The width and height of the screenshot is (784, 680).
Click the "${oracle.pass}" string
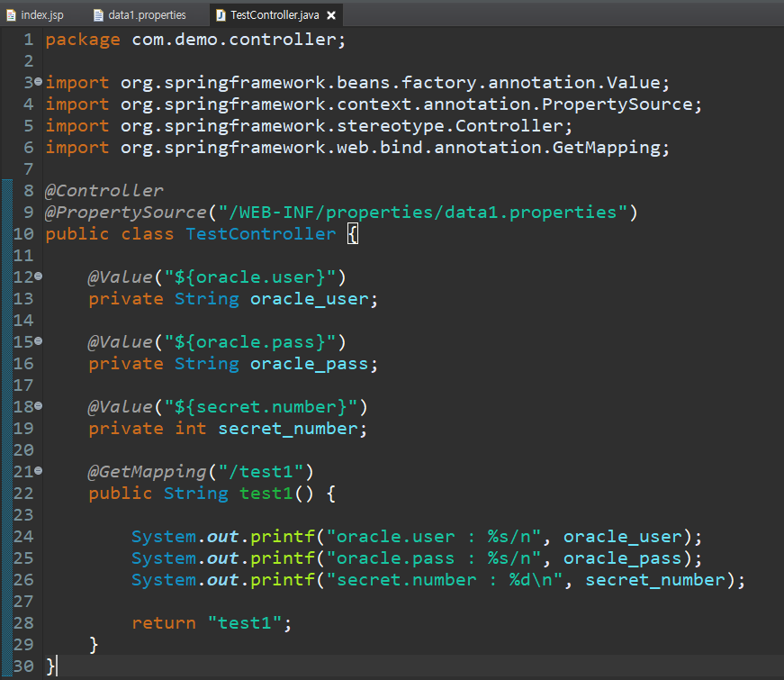(250, 342)
